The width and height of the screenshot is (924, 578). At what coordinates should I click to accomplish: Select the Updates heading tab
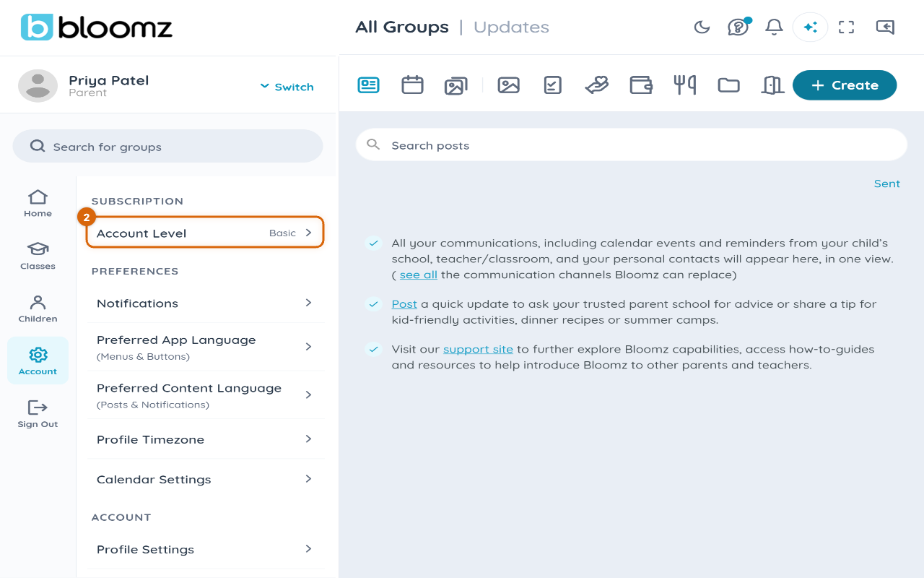click(x=511, y=27)
